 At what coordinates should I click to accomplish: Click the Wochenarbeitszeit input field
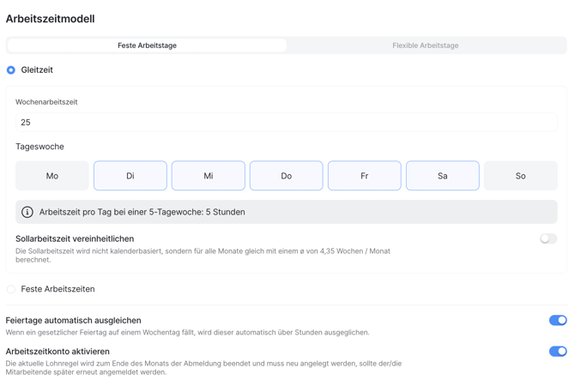click(286, 123)
